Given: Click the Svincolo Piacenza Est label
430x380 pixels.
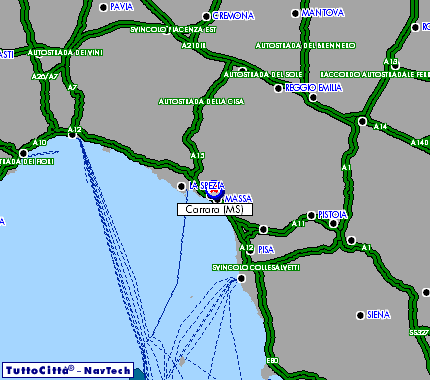Looking at the screenshot, I should 173,30.
